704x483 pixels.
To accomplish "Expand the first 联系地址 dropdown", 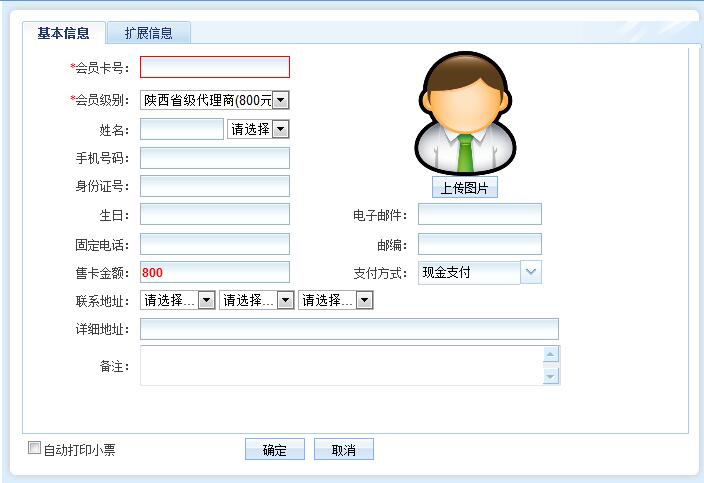I will tap(206, 300).
